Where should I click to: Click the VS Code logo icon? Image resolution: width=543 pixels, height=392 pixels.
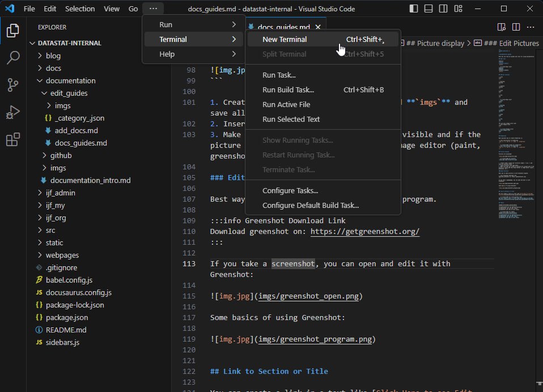[x=10, y=8]
